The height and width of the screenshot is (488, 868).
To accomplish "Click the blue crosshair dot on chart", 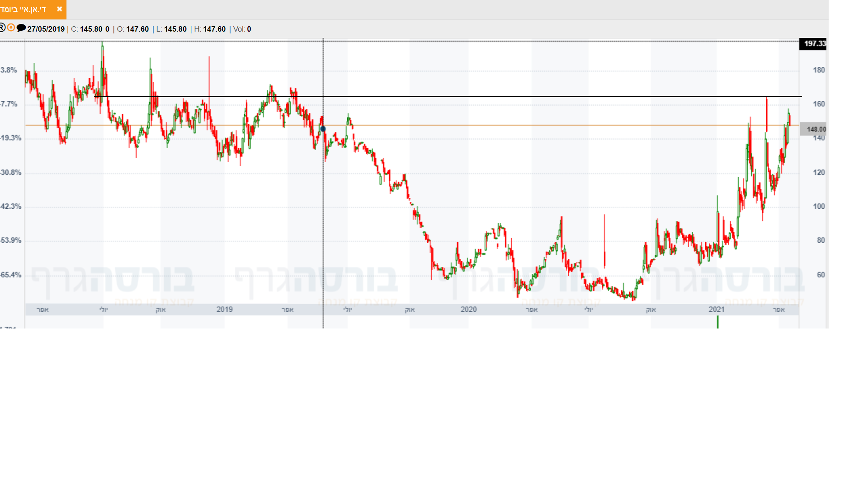I will (323, 129).
